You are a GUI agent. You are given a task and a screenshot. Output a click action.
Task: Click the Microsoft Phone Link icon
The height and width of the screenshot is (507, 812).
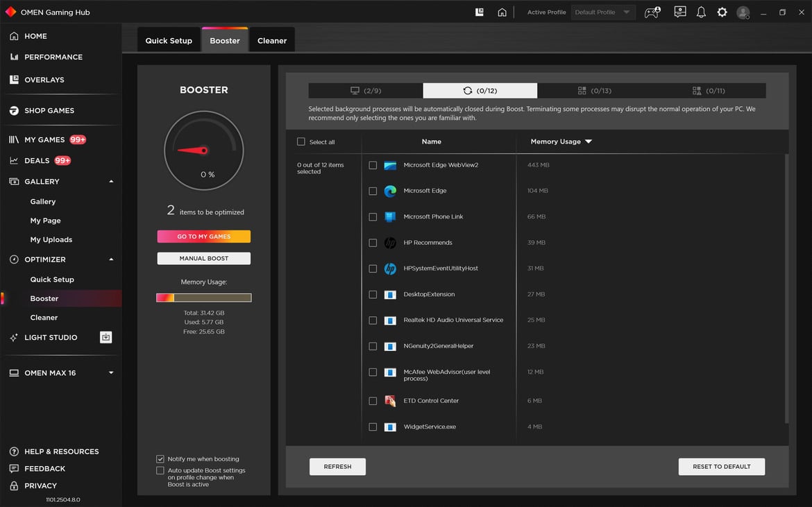pyautogui.click(x=390, y=217)
